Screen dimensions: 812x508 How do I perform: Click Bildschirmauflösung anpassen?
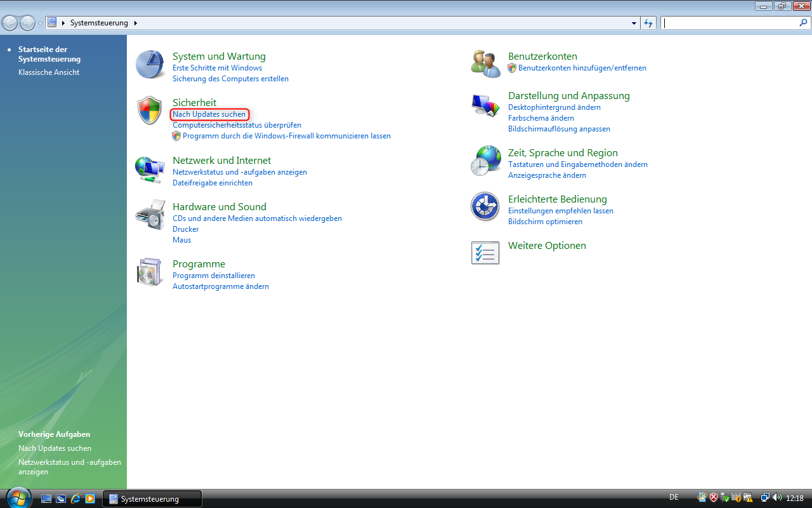pyautogui.click(x=559, y=128)
